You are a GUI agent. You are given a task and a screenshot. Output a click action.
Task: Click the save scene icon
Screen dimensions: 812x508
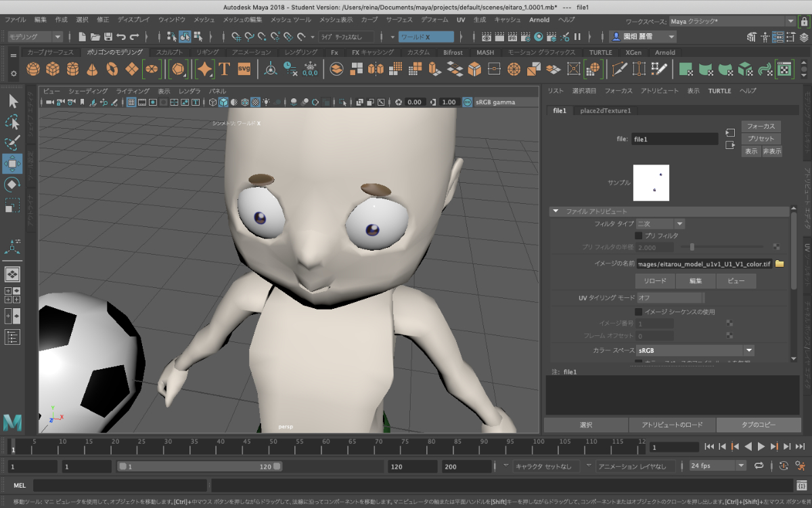[108, 37]
